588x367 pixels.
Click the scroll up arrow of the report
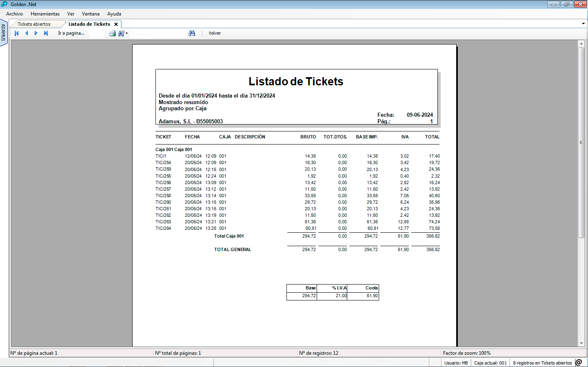click(581, 43)
